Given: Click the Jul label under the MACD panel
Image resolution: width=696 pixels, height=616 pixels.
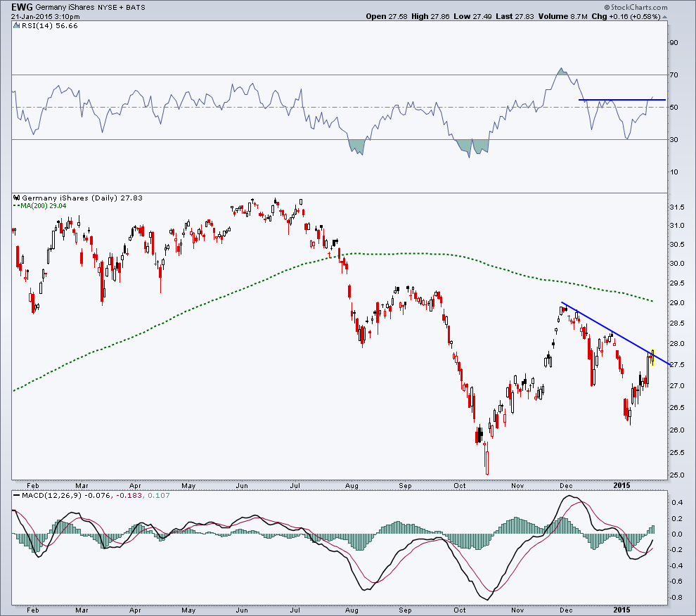Looking at the screenshot, I should coord(295,610).
